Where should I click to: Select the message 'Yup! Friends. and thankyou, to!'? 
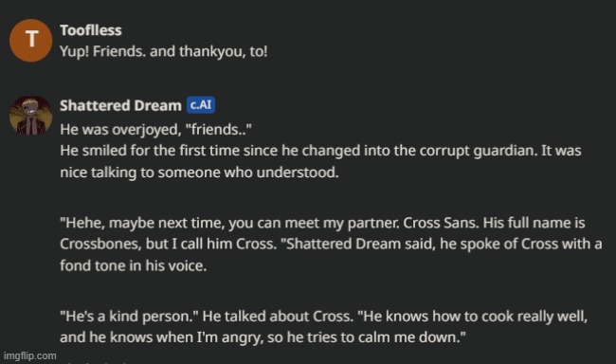(x=164, y=51)
